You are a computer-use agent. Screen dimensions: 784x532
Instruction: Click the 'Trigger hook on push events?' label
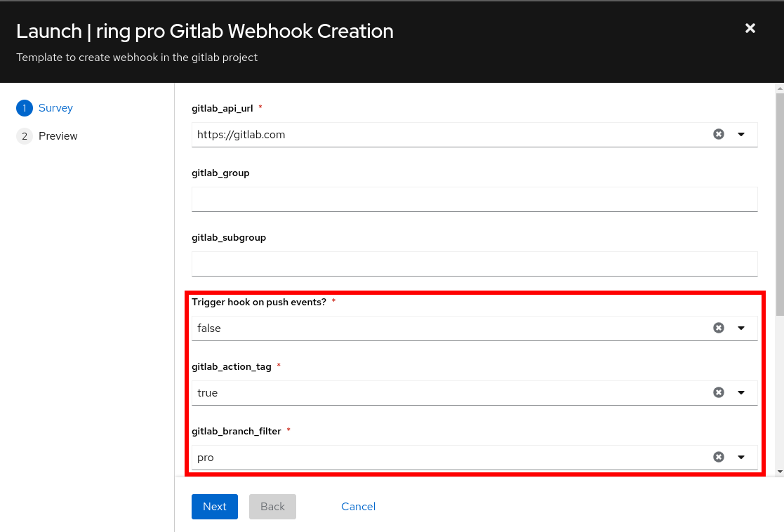[259, 302]
